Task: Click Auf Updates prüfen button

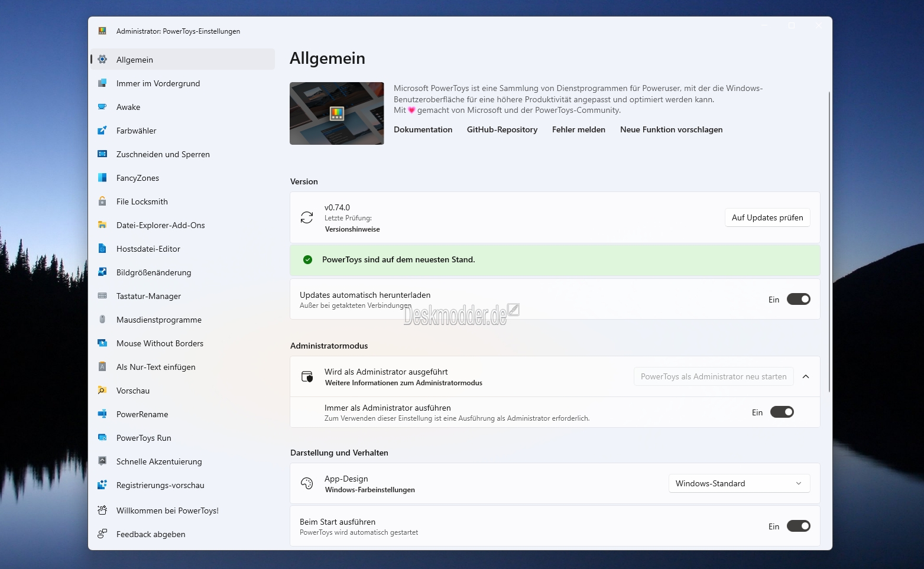Action: (x=767, y=217)
